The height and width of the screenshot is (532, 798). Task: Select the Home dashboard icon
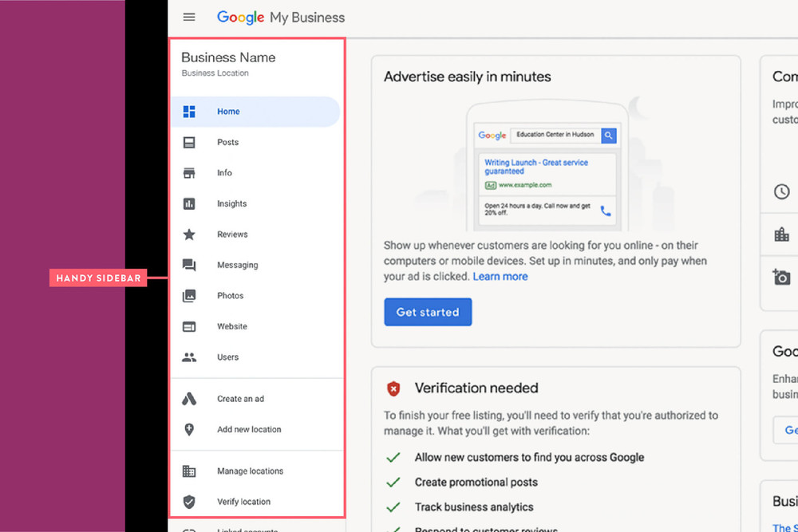click(x=189, y=112)
